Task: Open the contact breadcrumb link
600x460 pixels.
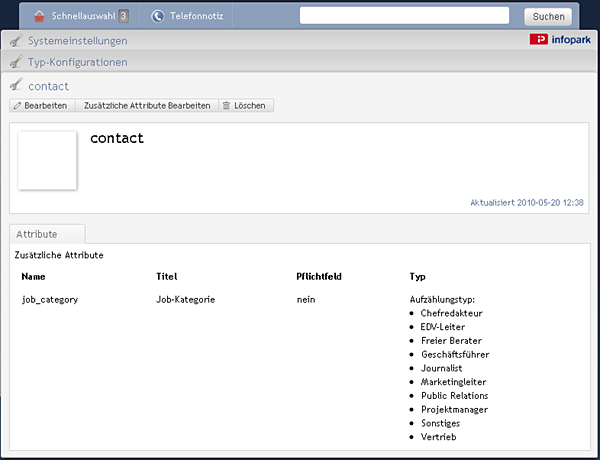Action: 49,86
